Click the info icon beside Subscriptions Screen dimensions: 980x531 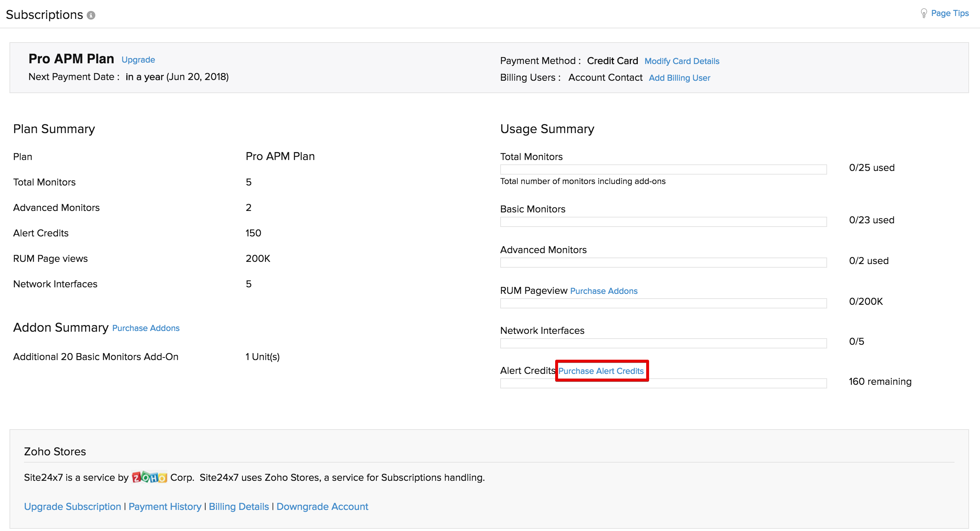point(91,15)
